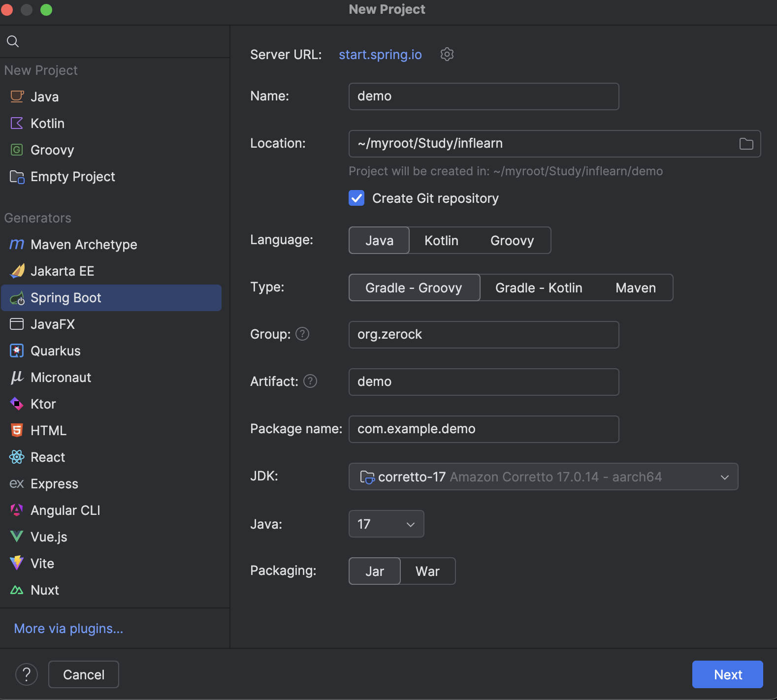777x700 pixels.
Task: Select Java project type in sidebar
Action: (x=111, y=96)
